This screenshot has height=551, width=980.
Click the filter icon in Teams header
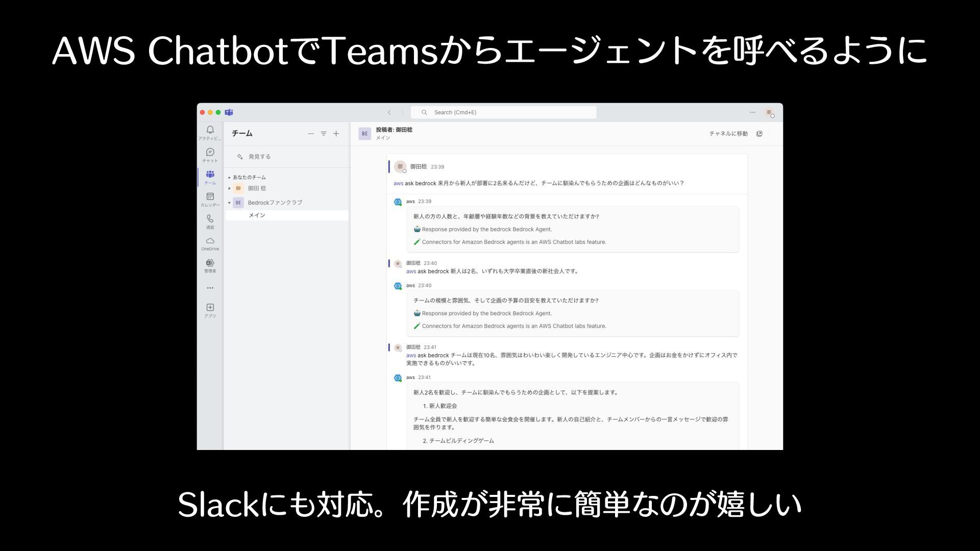[324, 134]
